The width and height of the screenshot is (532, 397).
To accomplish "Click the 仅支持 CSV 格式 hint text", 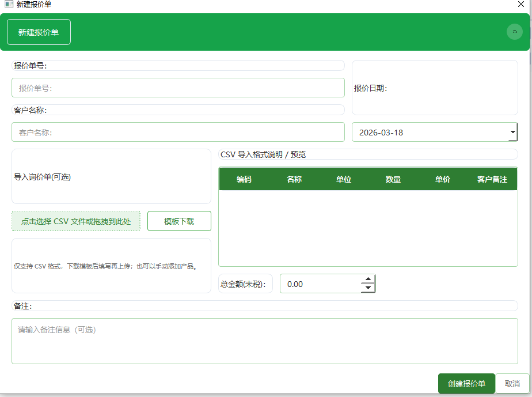I will pyautogui.click(x=105, y=266).
